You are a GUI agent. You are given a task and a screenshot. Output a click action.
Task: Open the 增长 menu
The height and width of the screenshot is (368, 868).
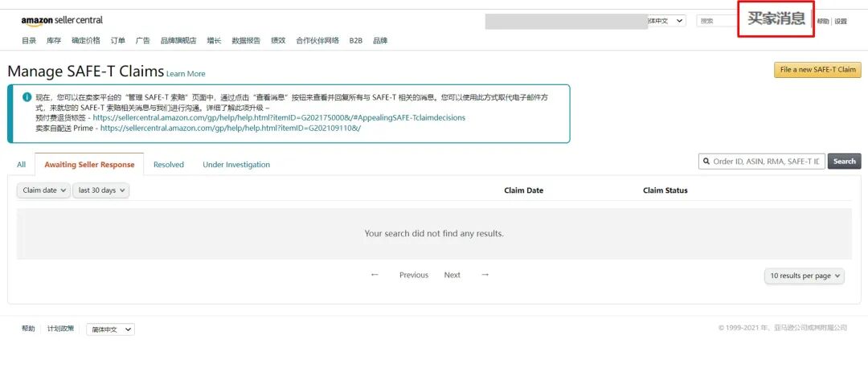[214, 40]
